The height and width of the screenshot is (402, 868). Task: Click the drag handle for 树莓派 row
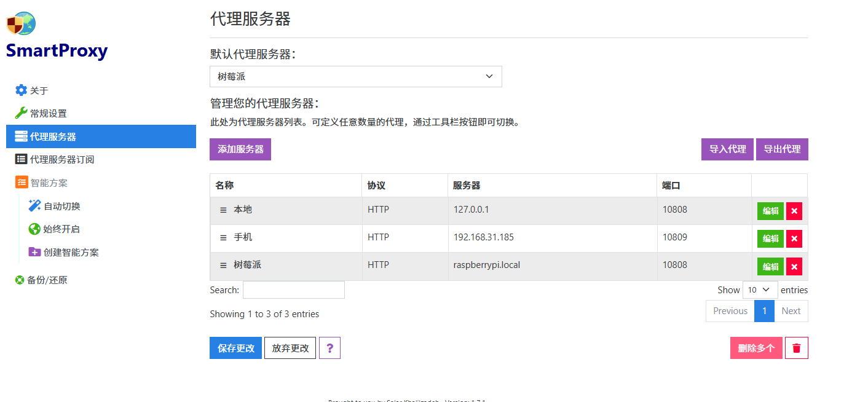pyautogui.click(x=223, y=266)
